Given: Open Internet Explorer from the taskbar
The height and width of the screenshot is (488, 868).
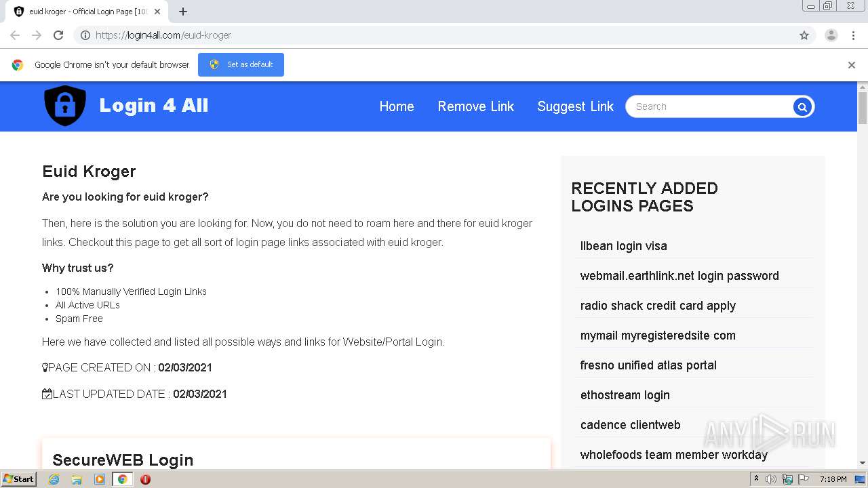Looking at the screenshot, I should (54, 479).
